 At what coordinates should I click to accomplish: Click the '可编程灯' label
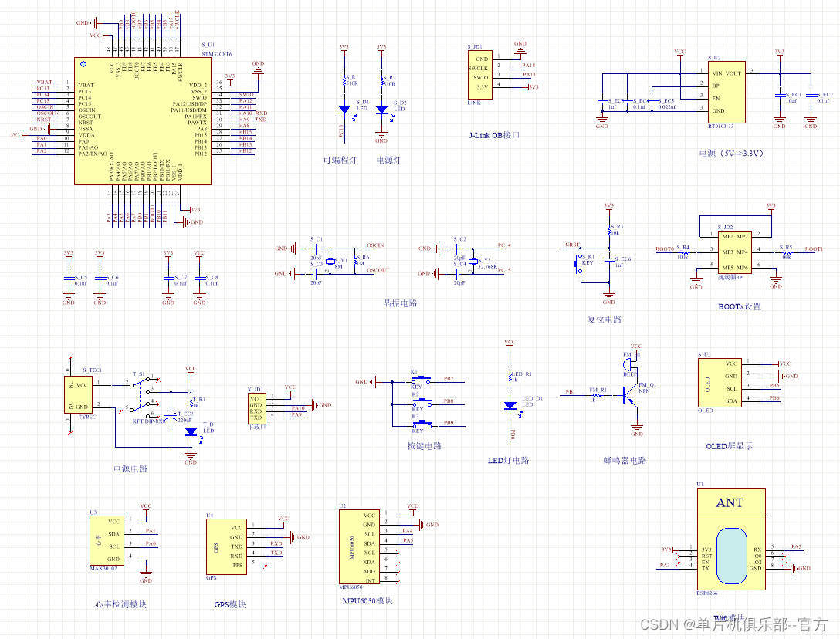click(x=340, y=161)
